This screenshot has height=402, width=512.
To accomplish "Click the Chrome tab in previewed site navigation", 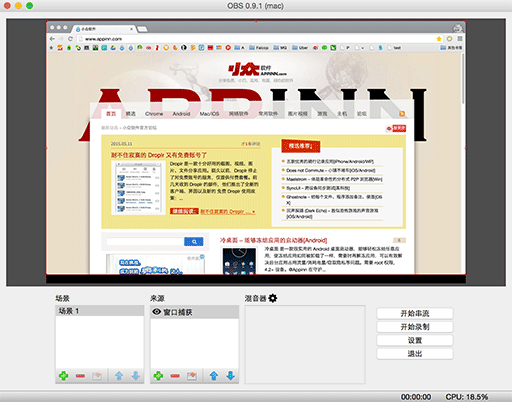I will pyautogui.click(x=154, y=114).
